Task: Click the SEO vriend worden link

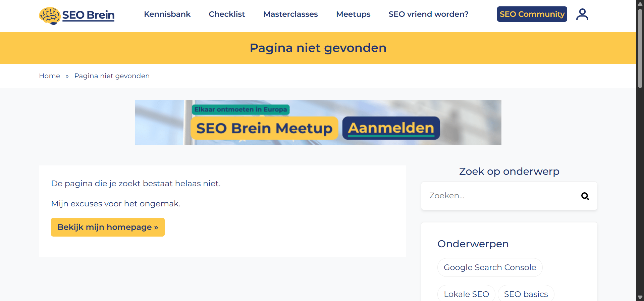Action: coord(428,14)
